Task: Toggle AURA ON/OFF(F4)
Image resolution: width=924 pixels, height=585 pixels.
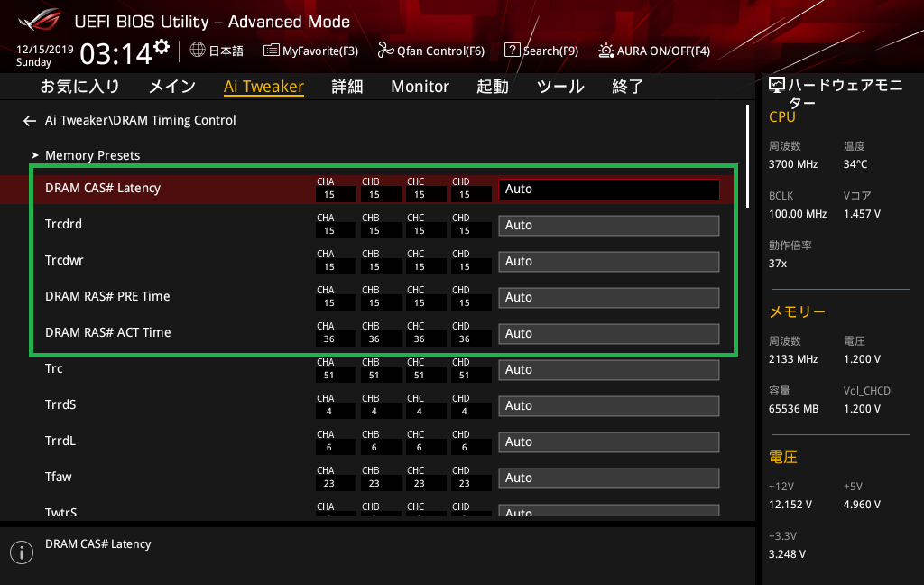Action: (x=654, y=51)
